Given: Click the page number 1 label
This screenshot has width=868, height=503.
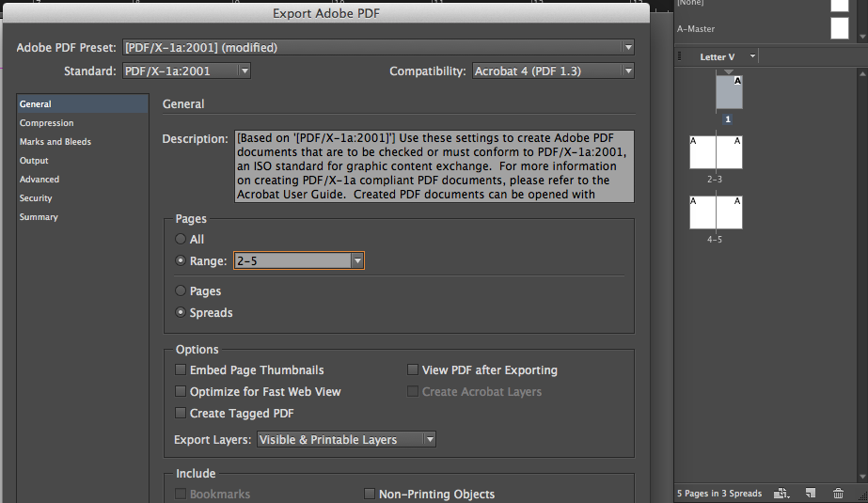Looking at the screenshot, I should (728, 119).
